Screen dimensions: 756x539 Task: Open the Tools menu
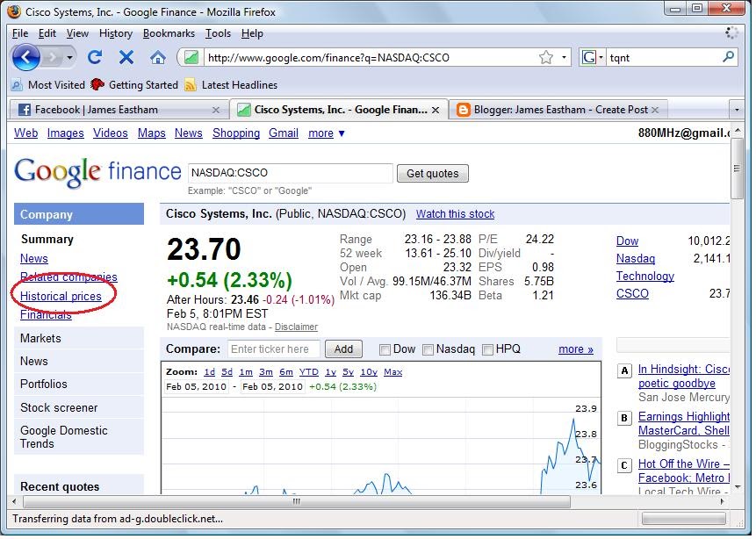[218, 33]
